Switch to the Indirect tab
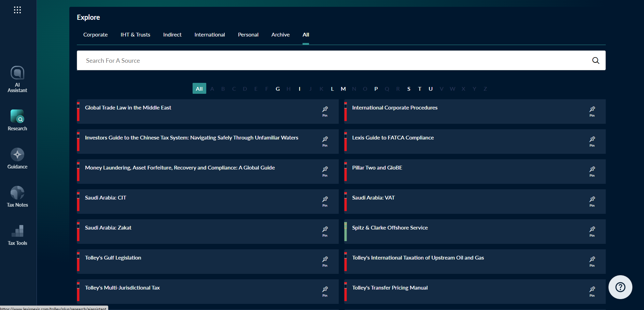 172,35
